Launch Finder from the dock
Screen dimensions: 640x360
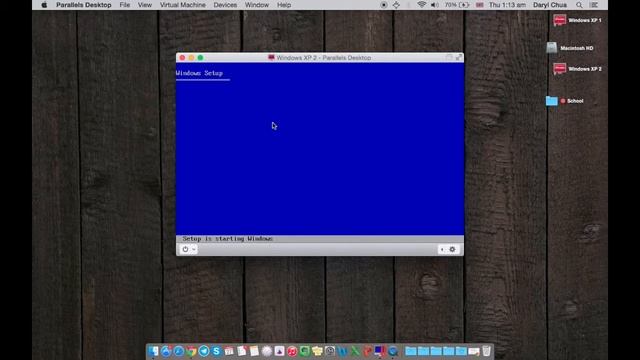(x=153, y=351)
